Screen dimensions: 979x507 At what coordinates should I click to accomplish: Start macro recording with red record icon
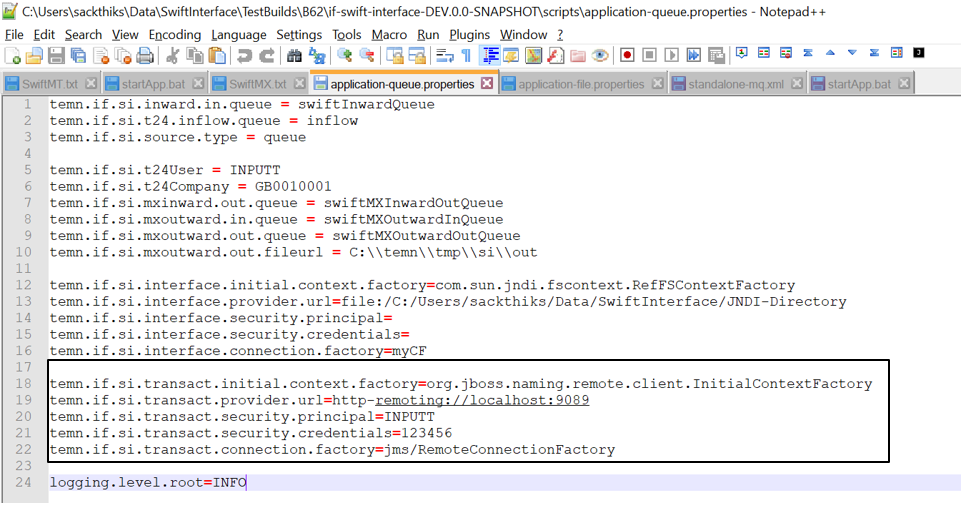pyautogui.click(x=627, y=55)
